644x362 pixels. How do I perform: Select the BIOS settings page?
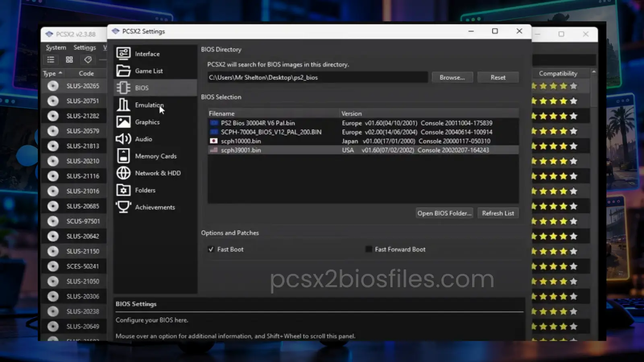tap(155, 88)
